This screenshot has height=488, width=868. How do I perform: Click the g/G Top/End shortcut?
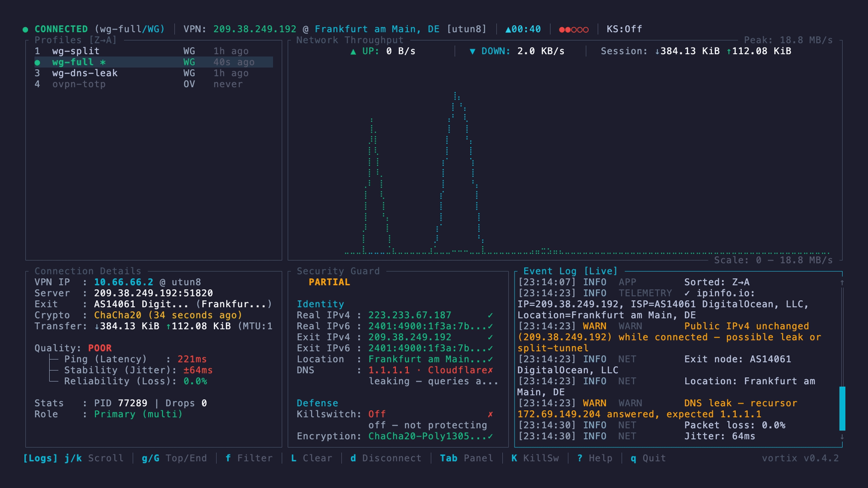(x=174, y=458)
